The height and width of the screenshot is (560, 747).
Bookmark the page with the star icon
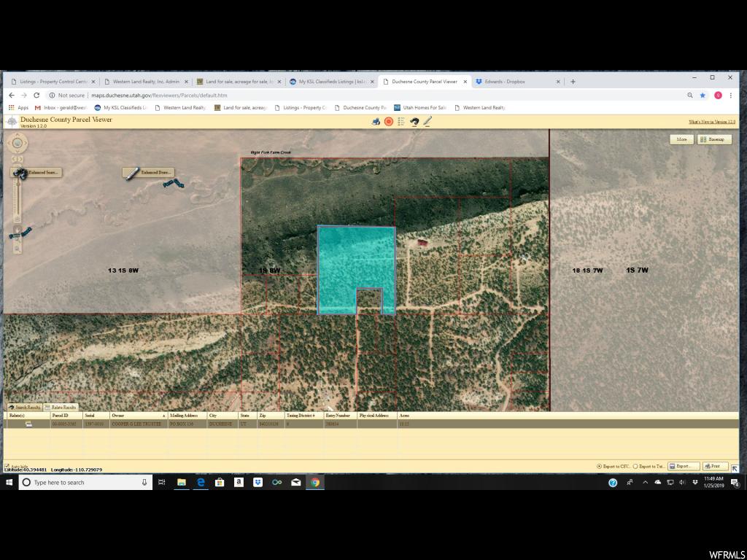pyautogui.click(x=703, y=96)
